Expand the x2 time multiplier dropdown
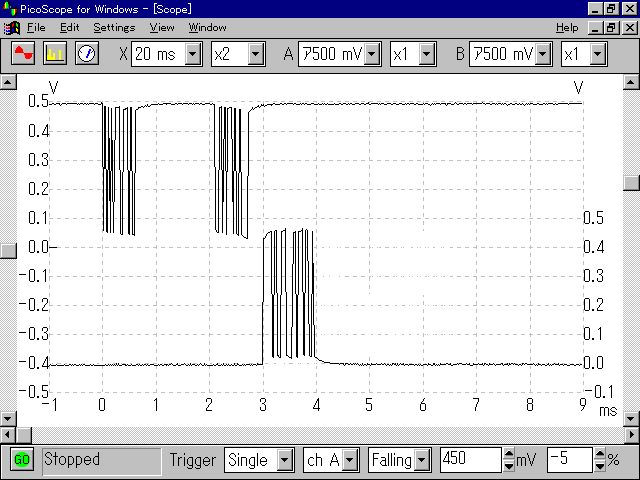Image resolution: width=640 pixels, height=480 pixels. [x=256, y=54]
